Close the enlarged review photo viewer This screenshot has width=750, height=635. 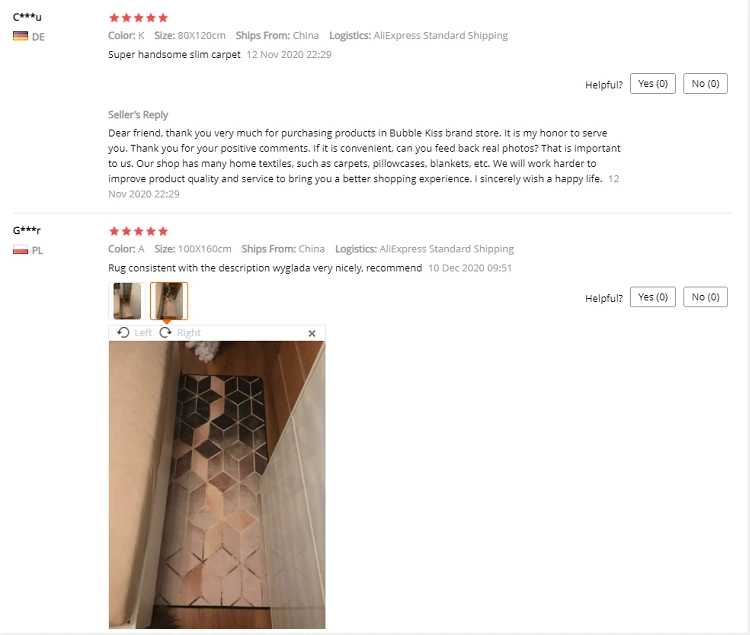312,333
